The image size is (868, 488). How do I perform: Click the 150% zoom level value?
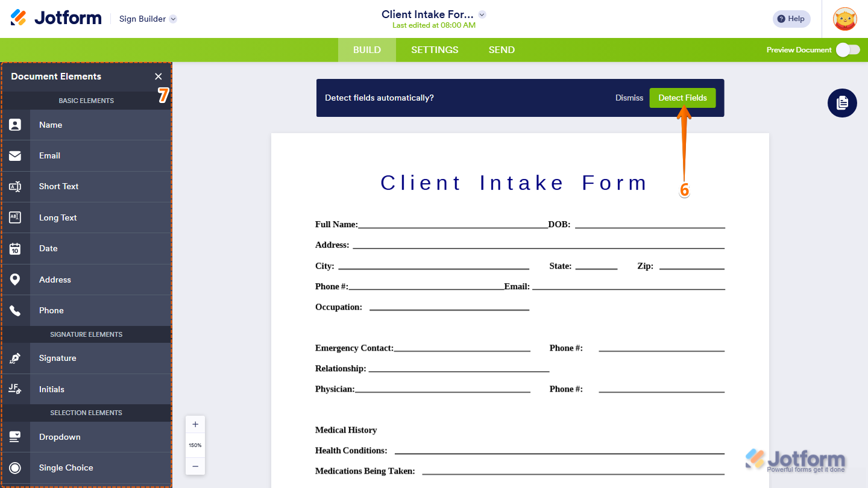195,445
